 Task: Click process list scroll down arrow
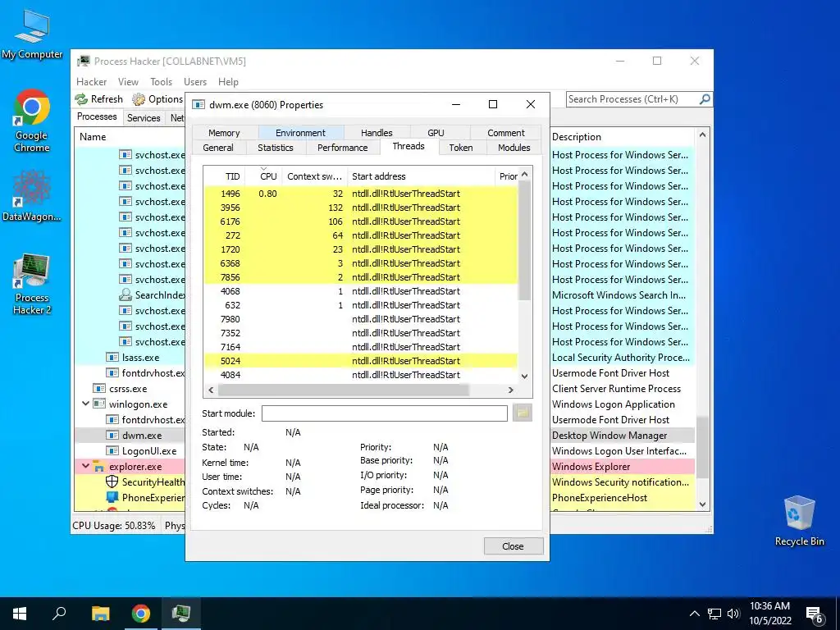pyautogui.click(x=702, y=504)
